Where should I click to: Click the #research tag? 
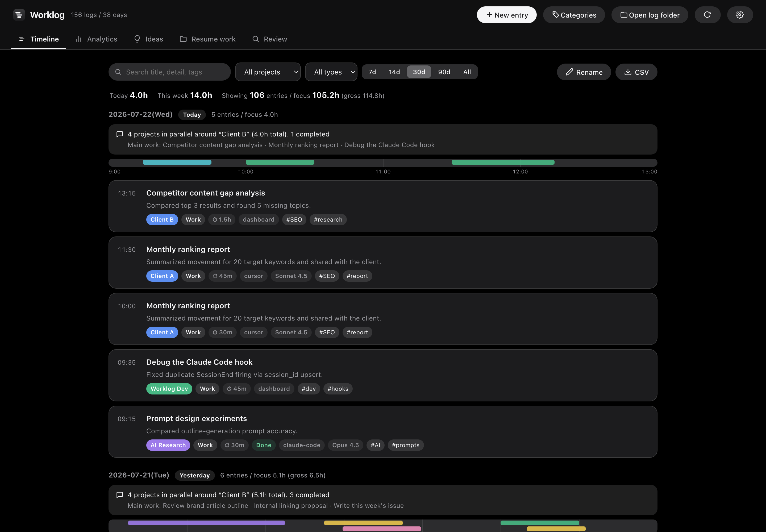point(328,220)
